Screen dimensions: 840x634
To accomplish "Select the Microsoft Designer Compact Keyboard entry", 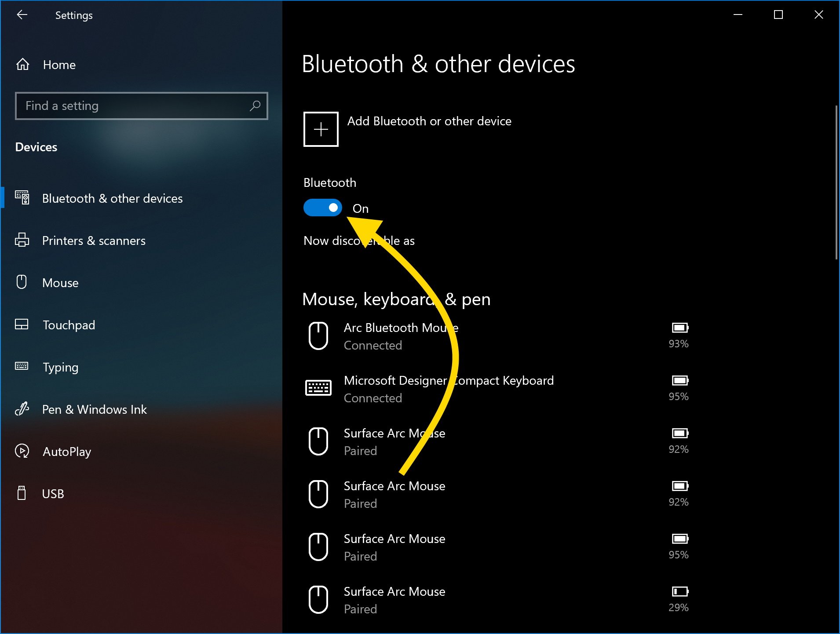I will pos(449,389).
